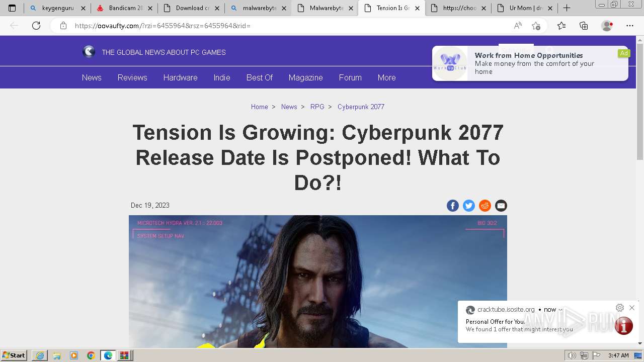Expand cracktube notification options chevron
Screen dimensions: 644x362
(x=560, y=310)
